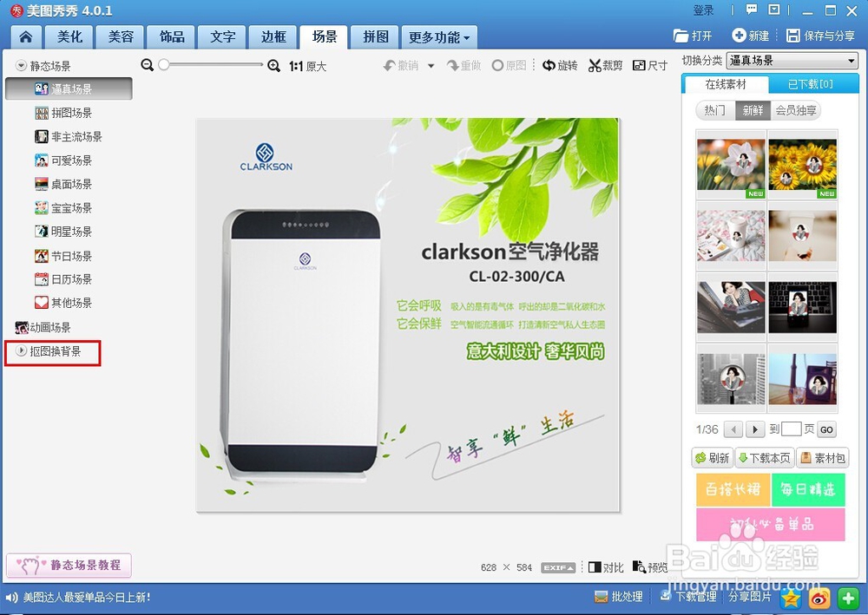Open 动画场景 section
868x615 pixels.
click(43, 327)
